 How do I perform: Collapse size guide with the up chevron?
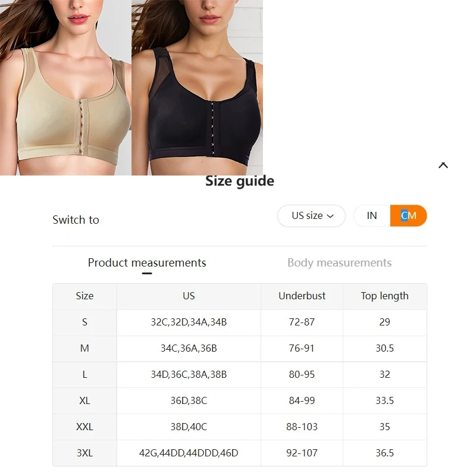(443, 165)
